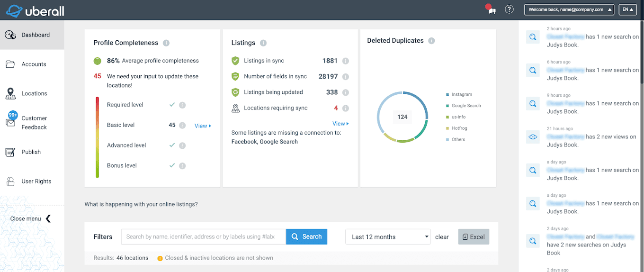
Task: Click info icon for Basic level
Action: point(182,126)
